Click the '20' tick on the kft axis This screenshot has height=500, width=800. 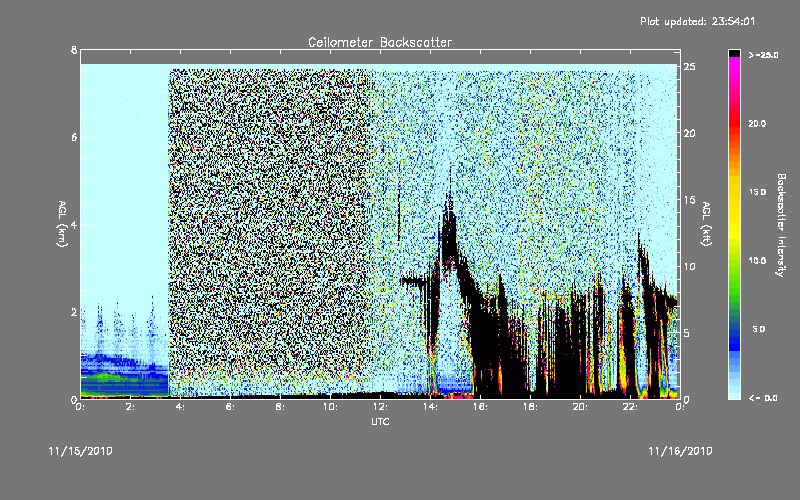690,133
